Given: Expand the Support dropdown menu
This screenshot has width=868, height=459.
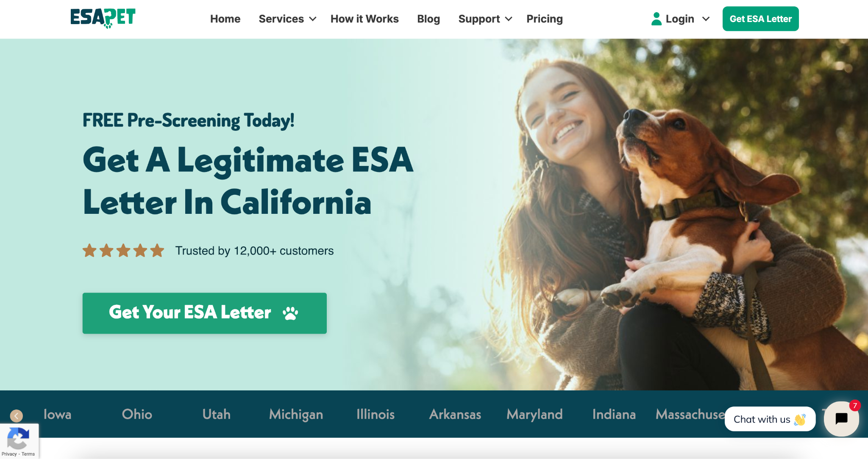Looking at the screenshot, I should pos(485,19).
